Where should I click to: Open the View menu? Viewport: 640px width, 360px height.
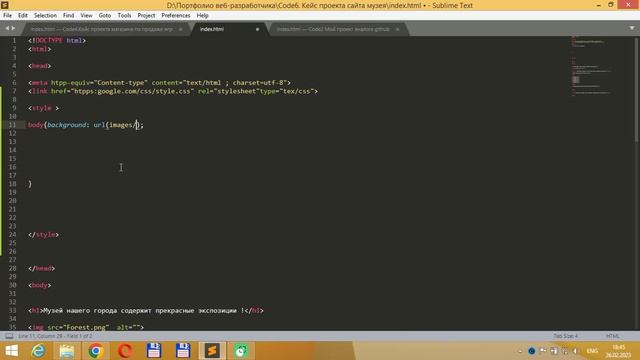point(86,16)
